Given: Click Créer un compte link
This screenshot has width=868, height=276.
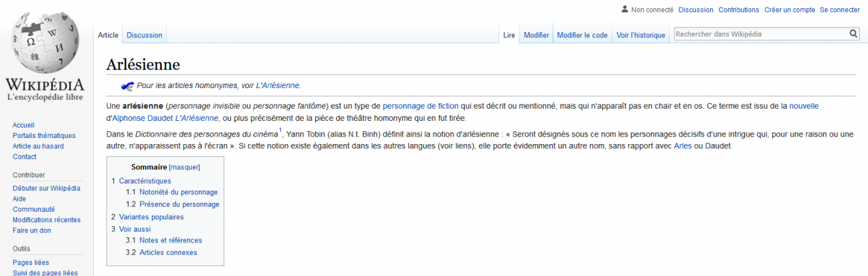Looking at the screenshot, I should [x=789, y=10].
